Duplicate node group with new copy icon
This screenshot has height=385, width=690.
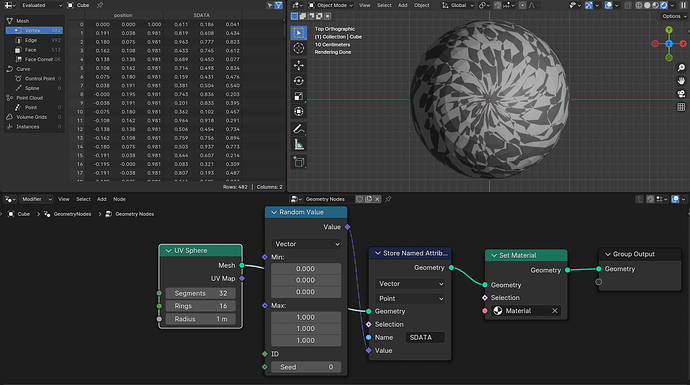368,199
